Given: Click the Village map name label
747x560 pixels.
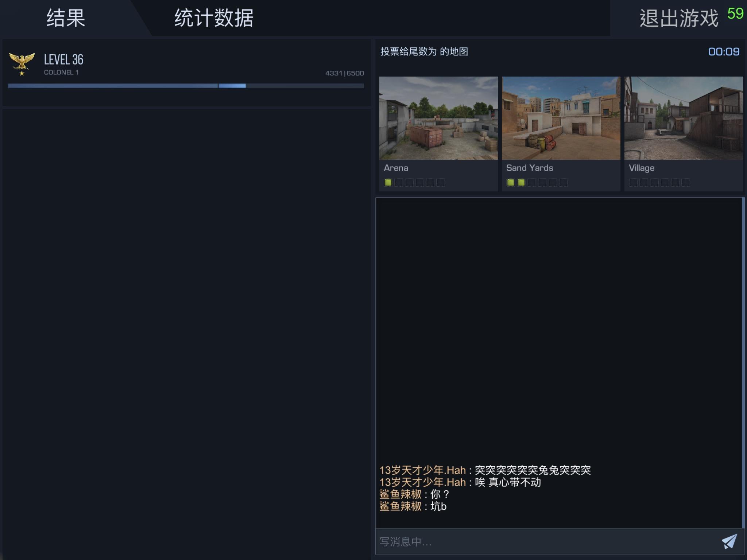Looking at the screenshot, I should coord(641,168).
